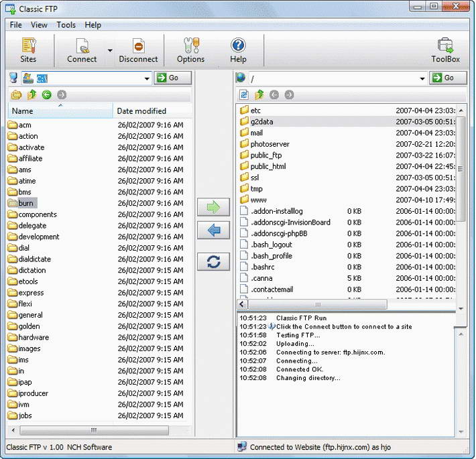This screenshot has height=459, width=476.
Task: Open the local path dropdown
Action: [x=147, y=78]
